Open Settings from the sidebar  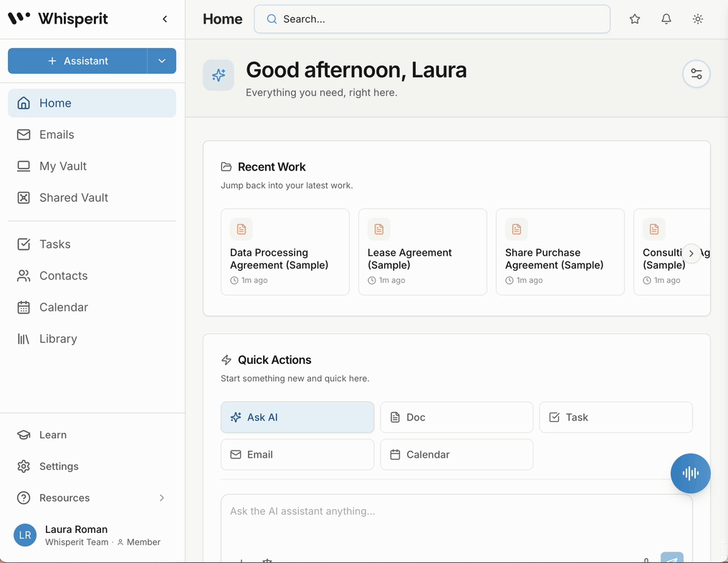click(92, 466)
